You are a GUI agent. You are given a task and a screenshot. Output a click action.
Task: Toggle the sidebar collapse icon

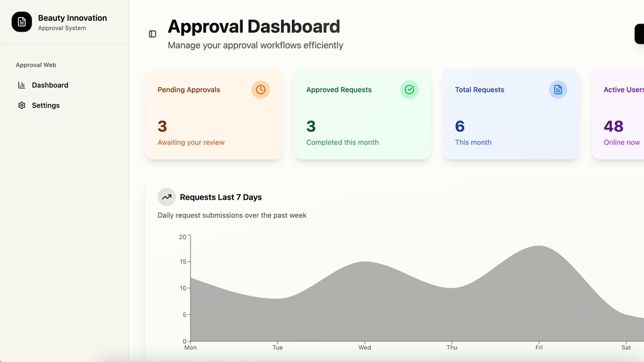click(x=152, y=34)
